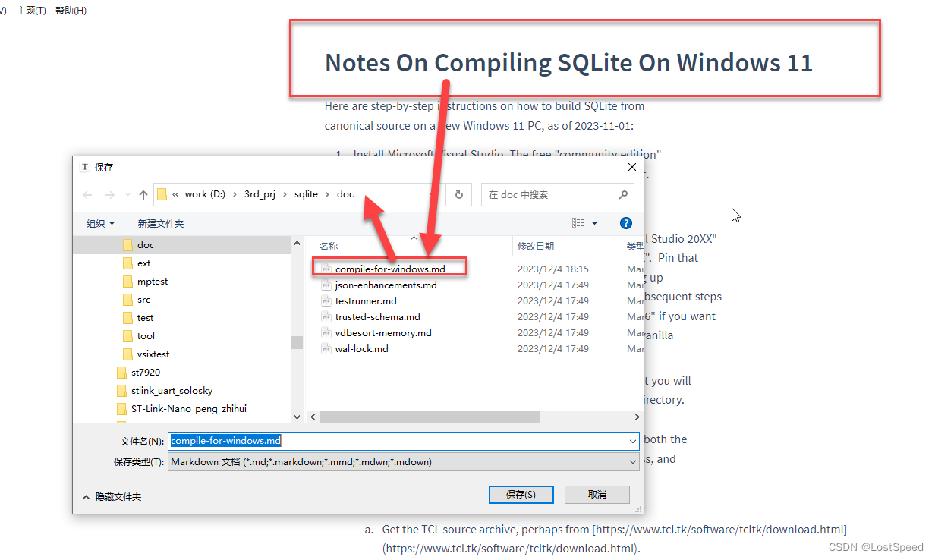Click the refresh button beside address bar
The height and width of the screenshot is (560, 935).
[x=458, y=195]
